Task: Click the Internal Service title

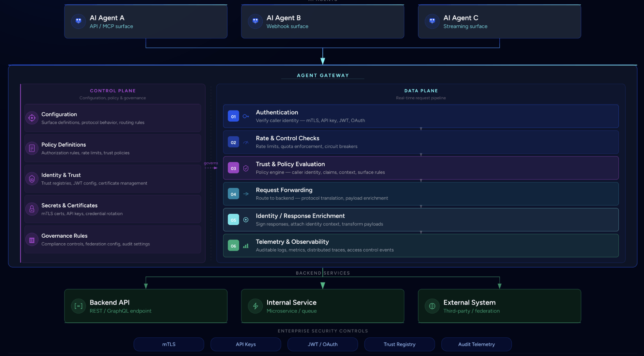Action: click(x=291, y=303)
